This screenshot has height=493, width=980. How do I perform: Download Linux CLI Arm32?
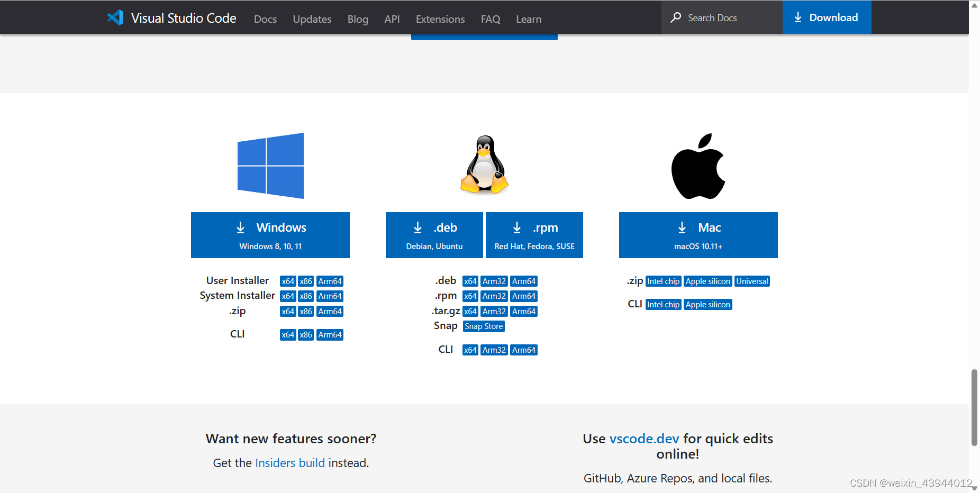[494, 350]
